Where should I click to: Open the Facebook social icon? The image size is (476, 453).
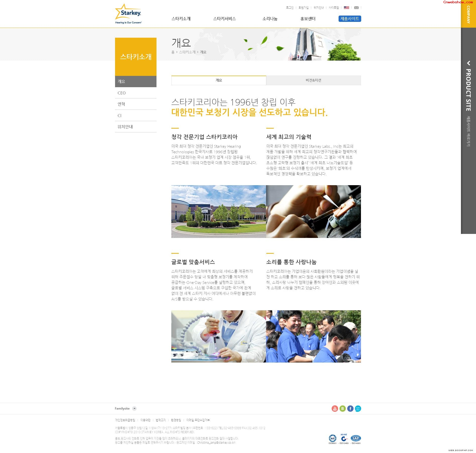350,409
